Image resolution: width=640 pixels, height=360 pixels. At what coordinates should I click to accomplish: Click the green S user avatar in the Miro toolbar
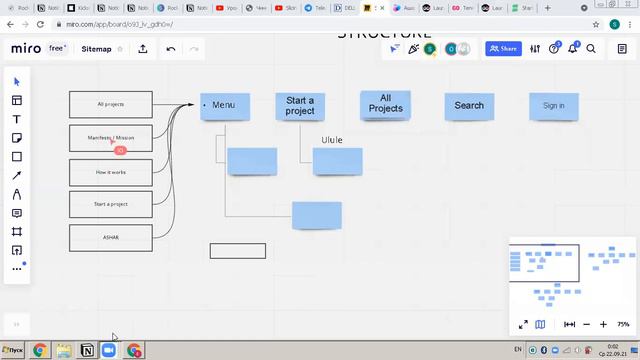pos(429,49)
